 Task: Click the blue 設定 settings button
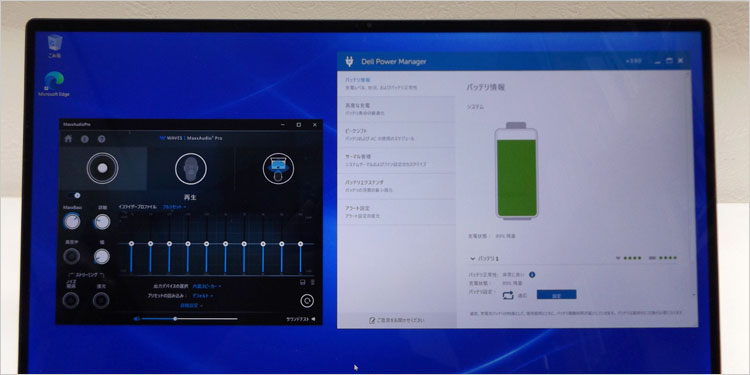[556, 295]
